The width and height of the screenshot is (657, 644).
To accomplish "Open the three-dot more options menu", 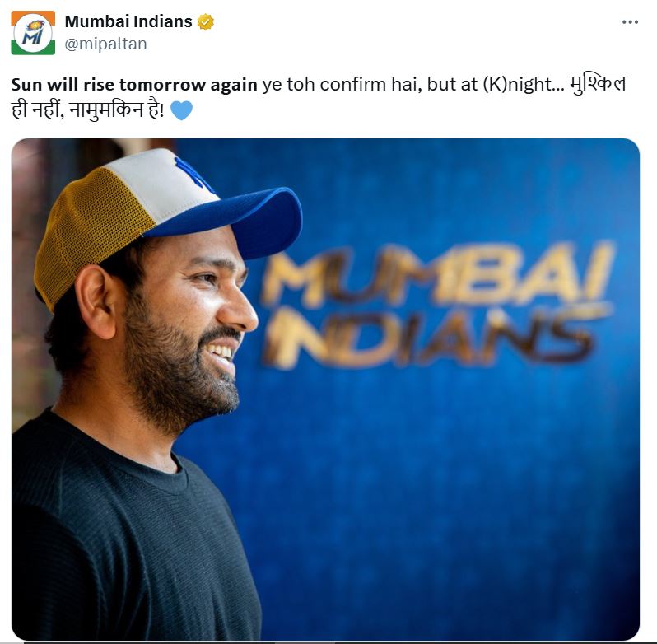I will (x=630, y=21).
